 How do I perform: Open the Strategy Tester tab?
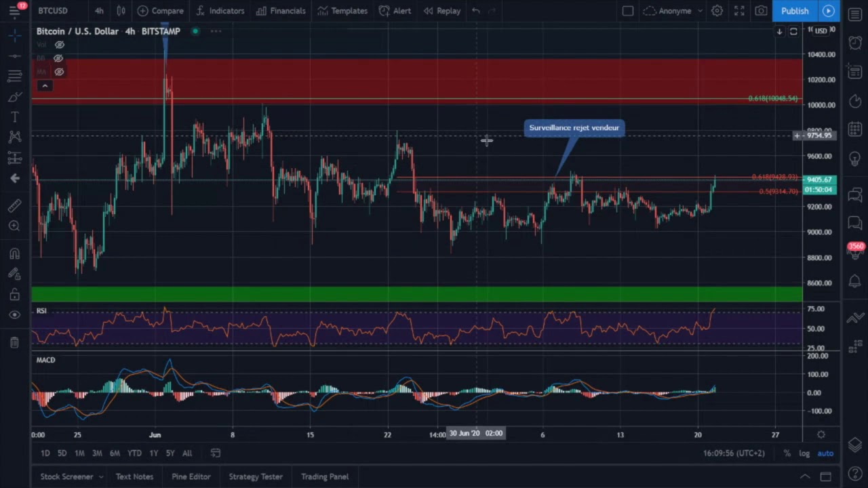point(256,476)
